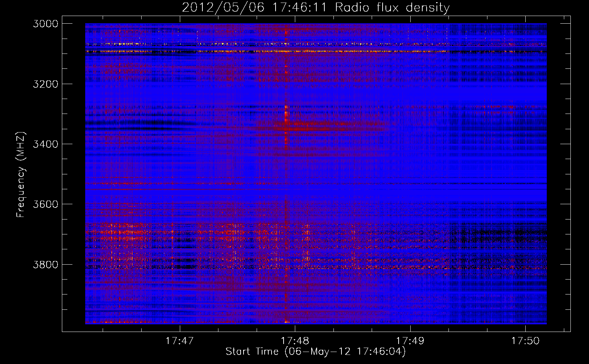Click the 17:47 time axis label

click(179, 341)
